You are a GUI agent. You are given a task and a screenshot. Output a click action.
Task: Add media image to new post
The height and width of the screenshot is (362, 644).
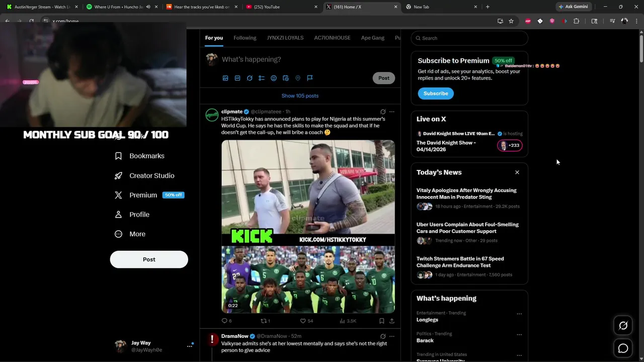(x=225, y=78)
